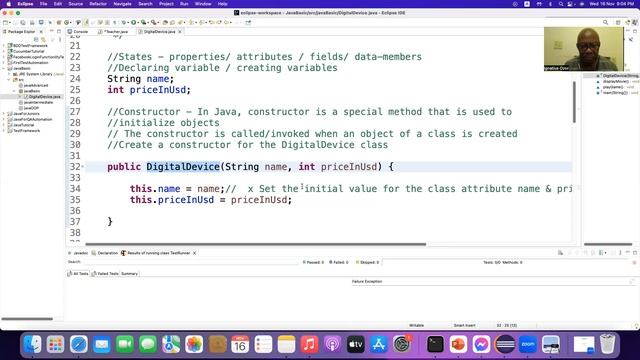Screen dimensions: 640x360
Task: Select DigitalDevice.java in Package Explorer
Action: click(x=44, y=97)
